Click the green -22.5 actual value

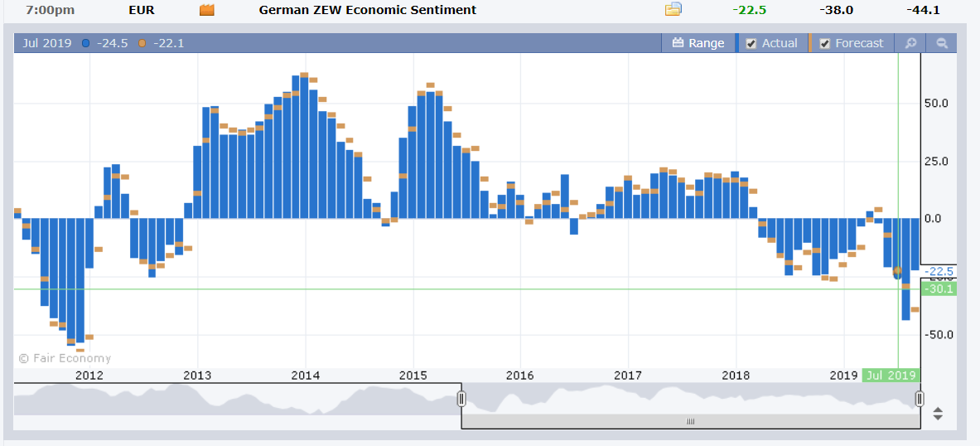tap(751, 10)
